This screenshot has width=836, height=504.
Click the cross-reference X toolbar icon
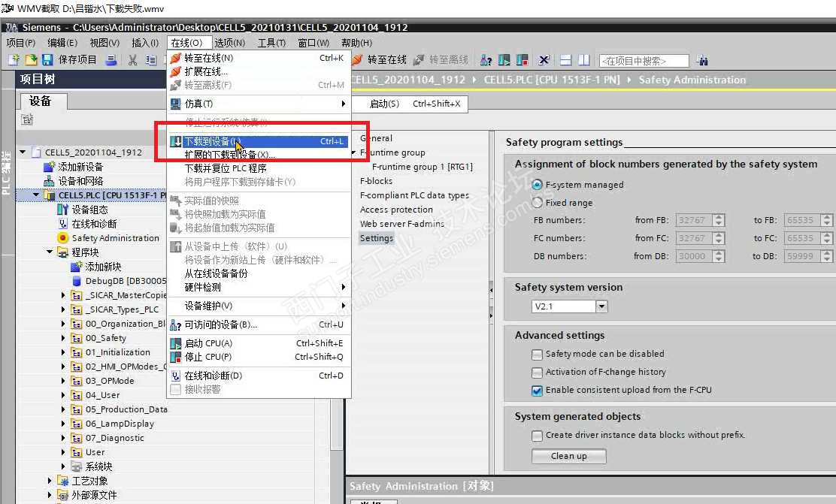544,60
